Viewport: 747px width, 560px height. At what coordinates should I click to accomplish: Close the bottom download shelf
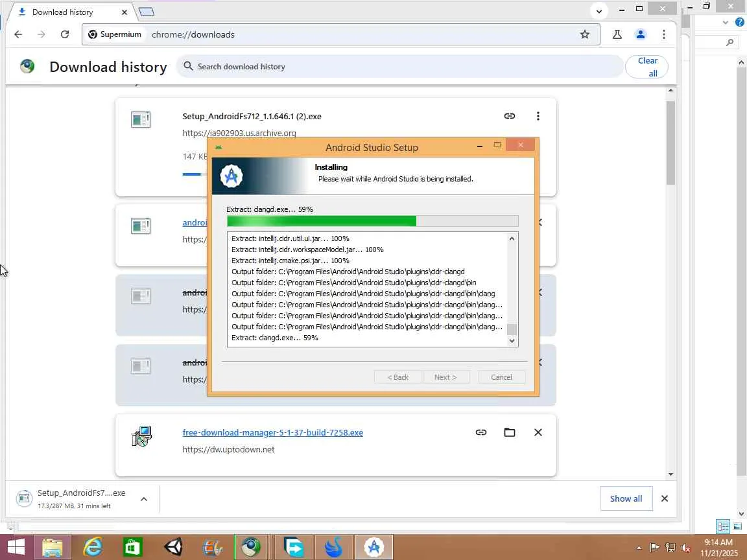click(665, 498)
